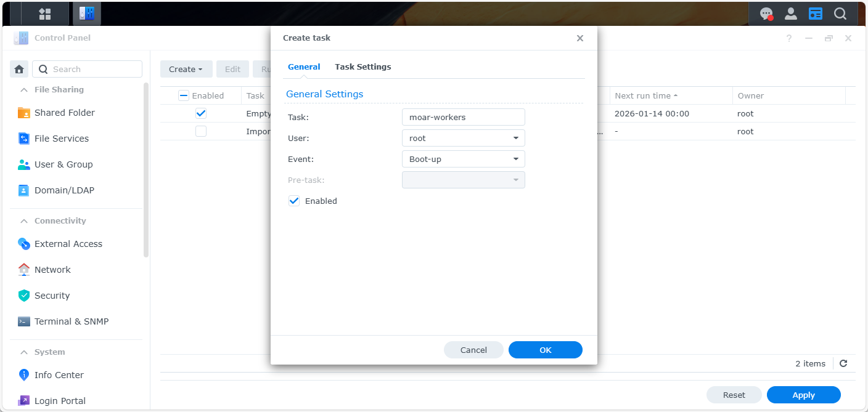Image resolution: width=868 pixels, height=412 pixels.
Task: Uncheck the Enabled checkbox in dialog
Action: click(x=294, y=201)
